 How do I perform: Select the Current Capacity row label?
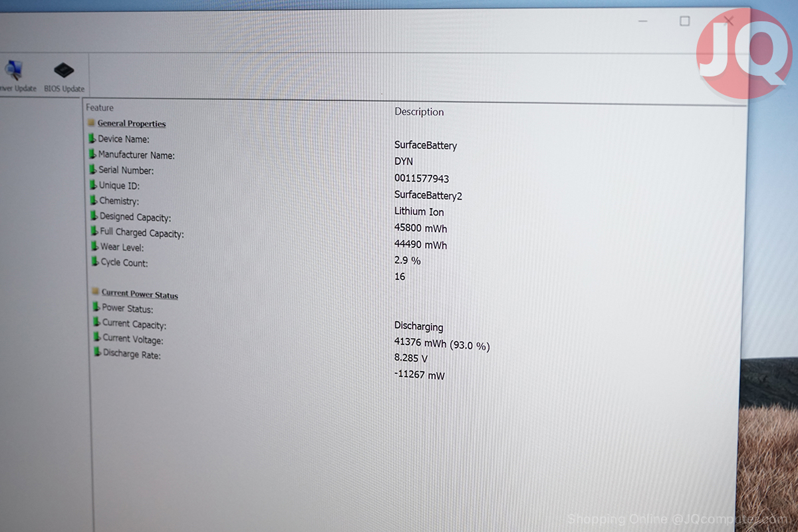[134, 325]
